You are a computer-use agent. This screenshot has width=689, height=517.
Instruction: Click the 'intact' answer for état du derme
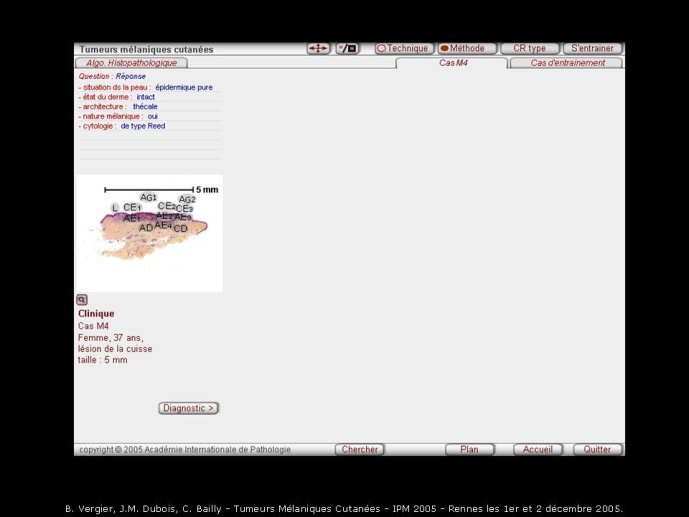(145, 97)
